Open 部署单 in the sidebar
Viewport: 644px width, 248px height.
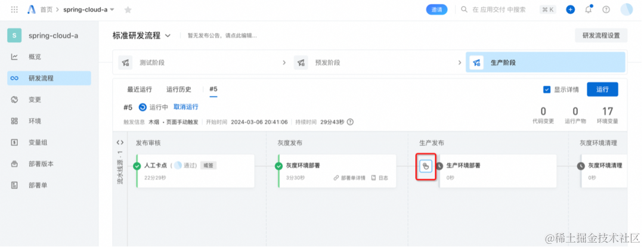tap(49, 185)
